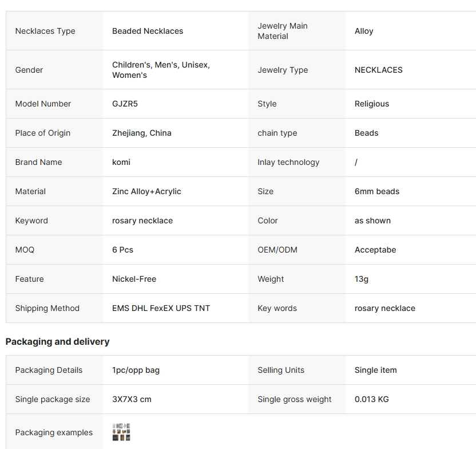
Task: Click the Place of Origin value Zhejiang, China
Action: click(142, 133)
